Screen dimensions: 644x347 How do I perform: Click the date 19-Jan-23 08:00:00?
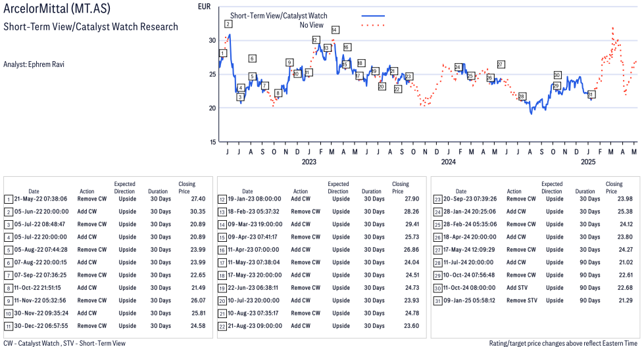pos(255,199)
